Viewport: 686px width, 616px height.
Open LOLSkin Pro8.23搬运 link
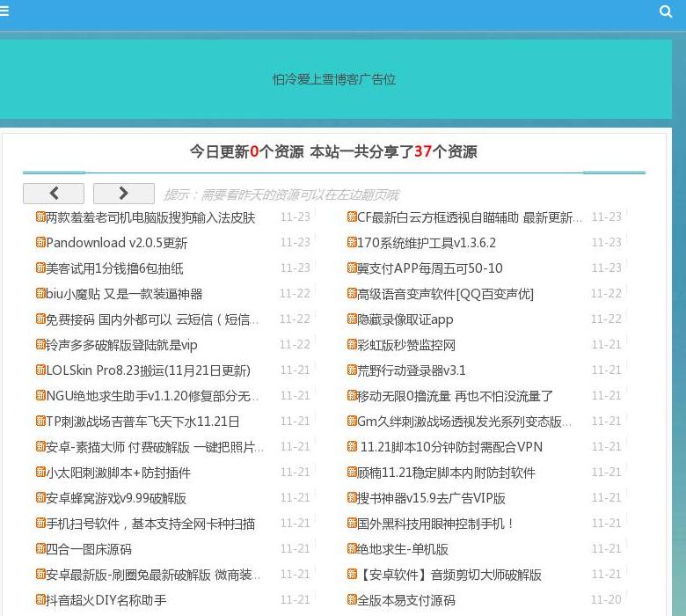(149, 370)
